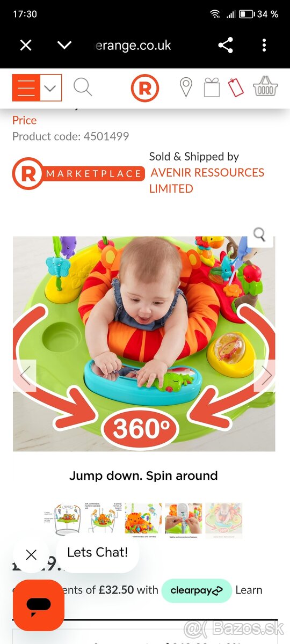Image resolution: width=290 pixels, height=644 pixels.
Task: Click AVENIR RESSOURCES LIMITED seller link
Action: (x=207, y=180)
